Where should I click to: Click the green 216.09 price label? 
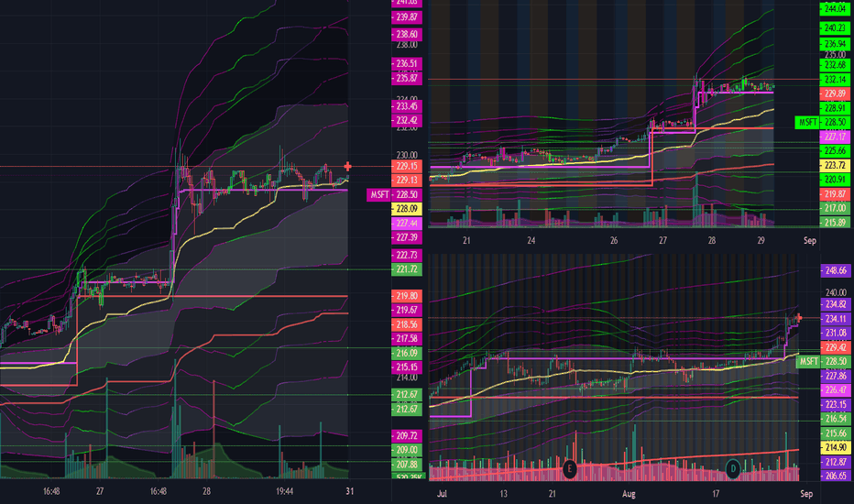pyautogui.click(x=406, y=353)
